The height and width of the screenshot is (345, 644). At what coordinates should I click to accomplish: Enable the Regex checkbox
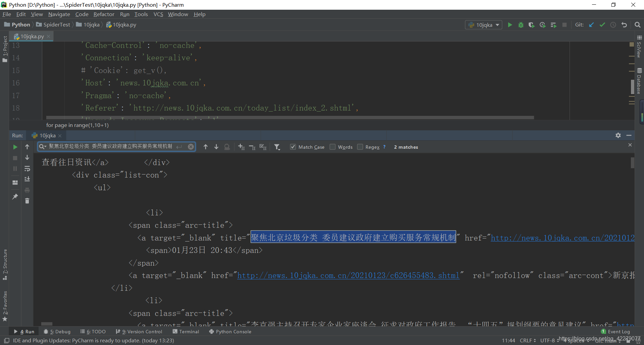[360, 147]
